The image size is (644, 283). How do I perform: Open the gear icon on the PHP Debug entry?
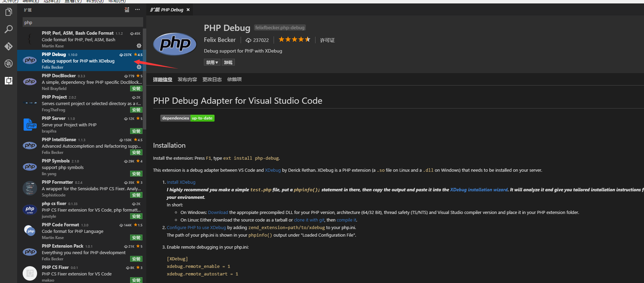pos(139,66)
